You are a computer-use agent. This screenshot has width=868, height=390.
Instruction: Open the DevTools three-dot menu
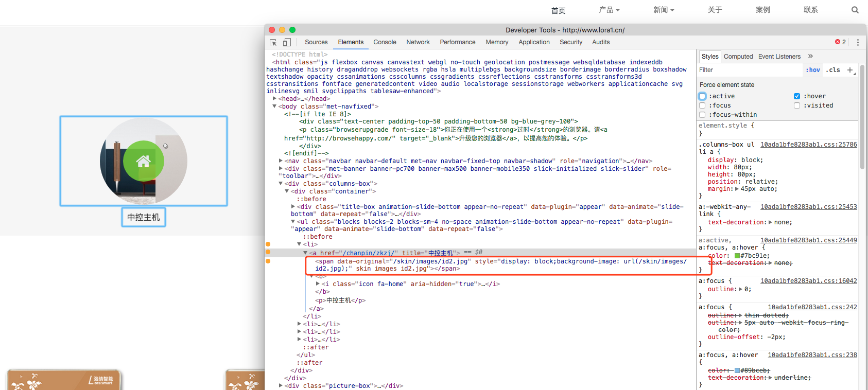(x=858, y=42)
